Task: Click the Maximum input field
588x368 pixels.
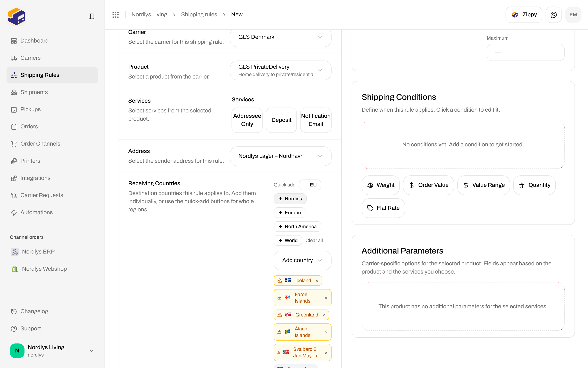Action: tap(526, 52)
